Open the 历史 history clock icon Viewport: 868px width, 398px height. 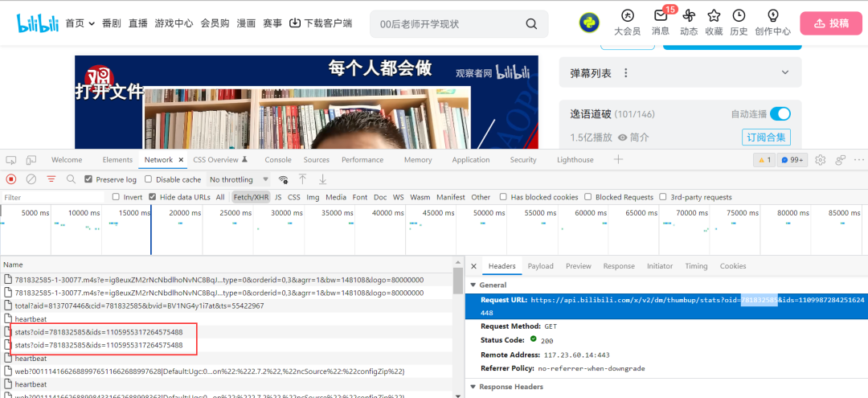coord(739,15)
